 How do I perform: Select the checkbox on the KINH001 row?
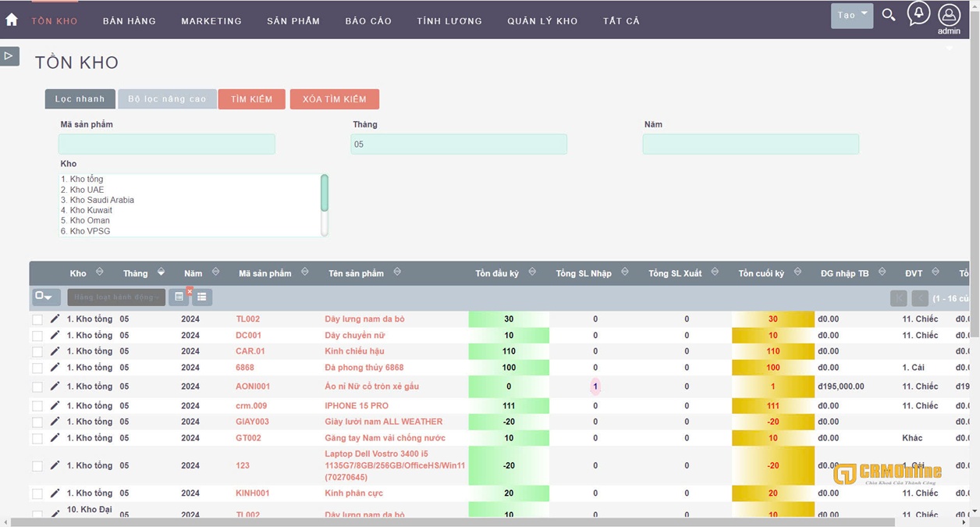click(x=37, y=493)
